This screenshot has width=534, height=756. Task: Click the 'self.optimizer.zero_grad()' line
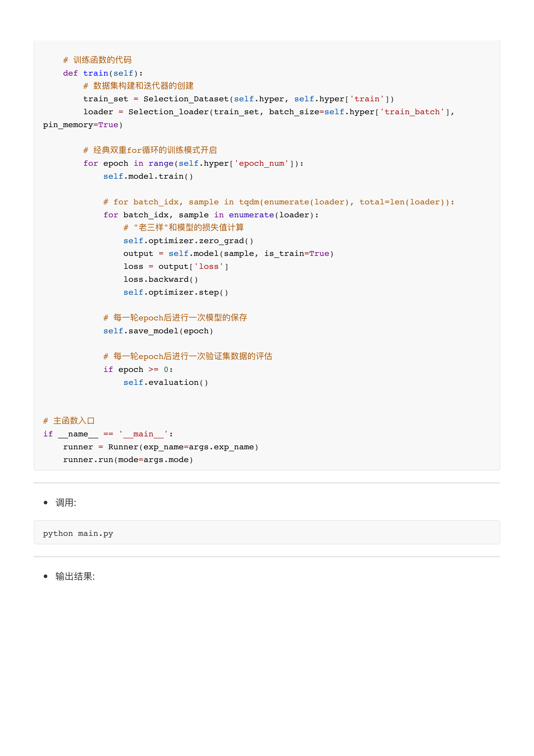pos(188,241)
